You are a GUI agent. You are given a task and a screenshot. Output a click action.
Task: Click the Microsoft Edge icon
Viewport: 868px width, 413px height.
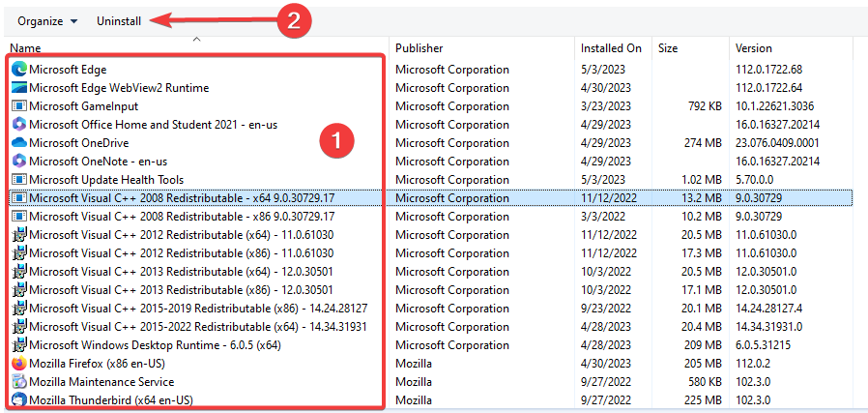[x=18, y=70]
